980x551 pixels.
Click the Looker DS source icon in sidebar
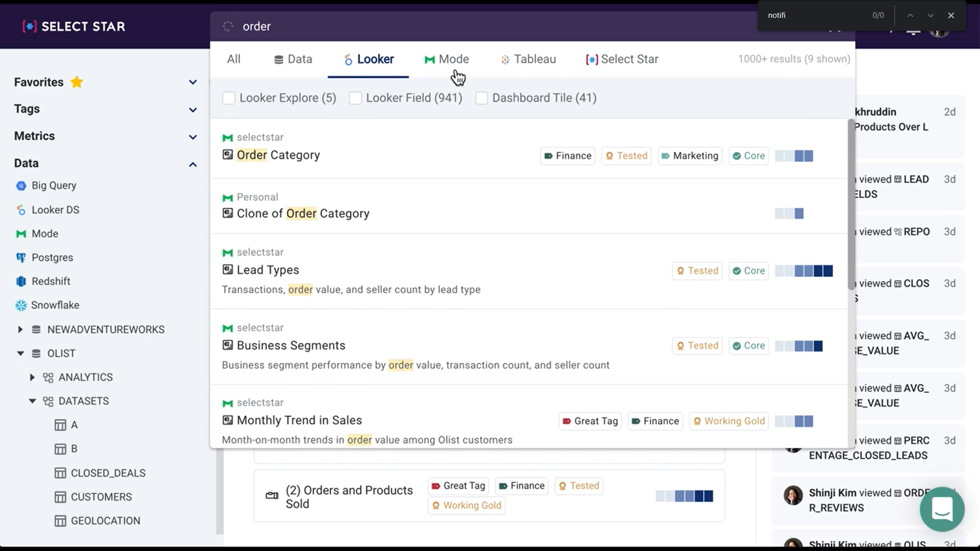click(x=20, y=210)
